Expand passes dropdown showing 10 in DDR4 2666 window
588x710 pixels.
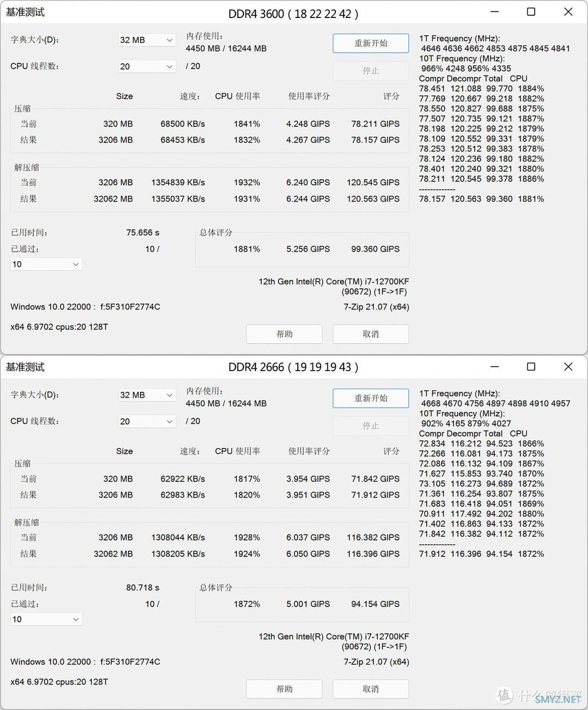click(46, 619)
